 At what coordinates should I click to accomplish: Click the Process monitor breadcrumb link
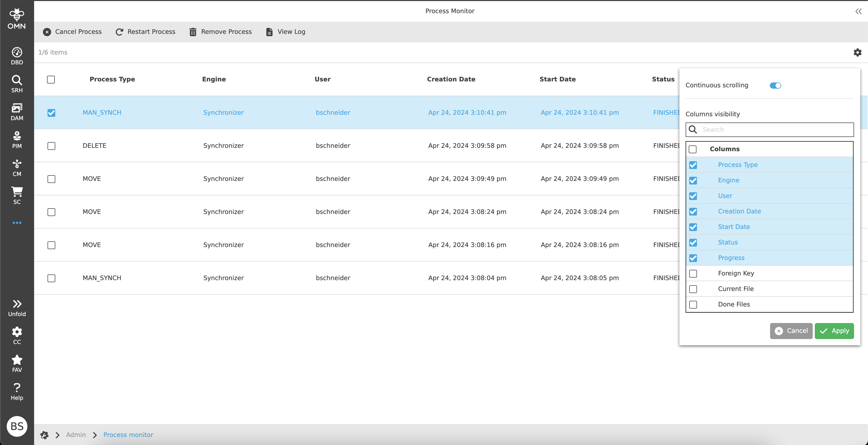point(128,435)
